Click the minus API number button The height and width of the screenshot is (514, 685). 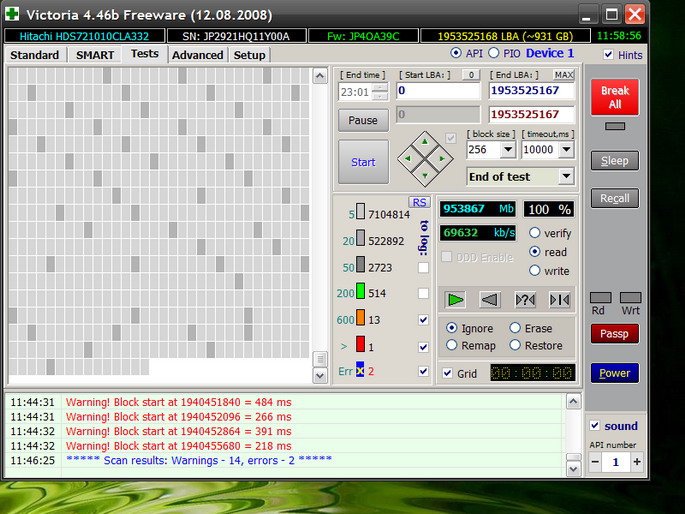(x=595, y=462)
